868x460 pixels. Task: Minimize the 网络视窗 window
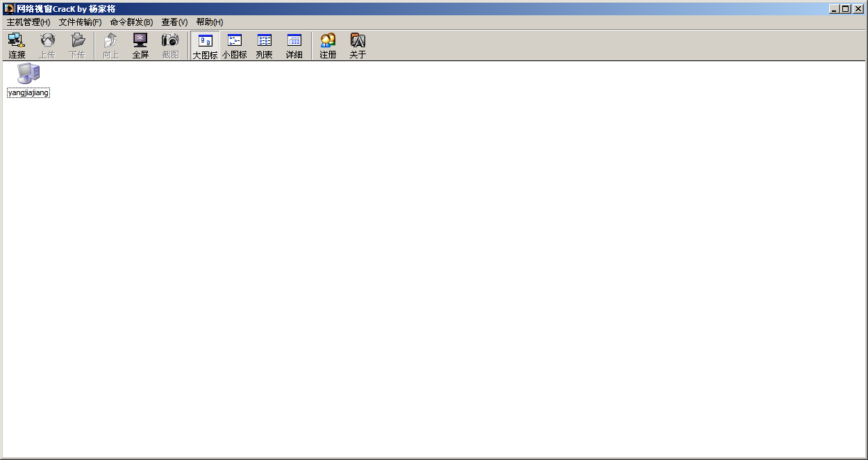pyautogui.click(x=834, y=9)
